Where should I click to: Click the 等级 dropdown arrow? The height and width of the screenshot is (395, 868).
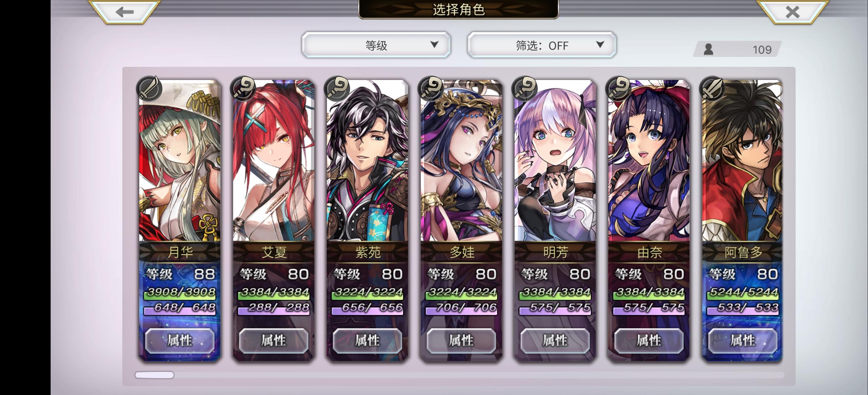[x=434, y=44]
